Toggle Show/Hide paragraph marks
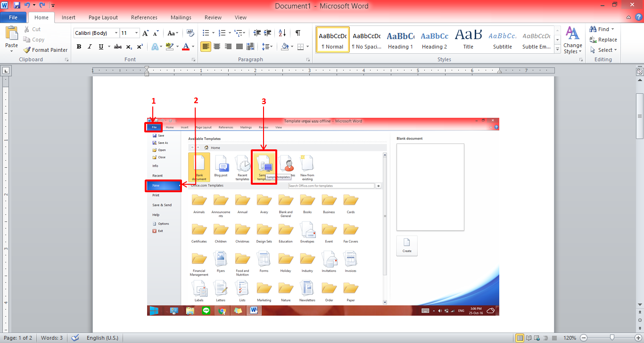Viewport: 644px width, 343px height. click(298, 33)
